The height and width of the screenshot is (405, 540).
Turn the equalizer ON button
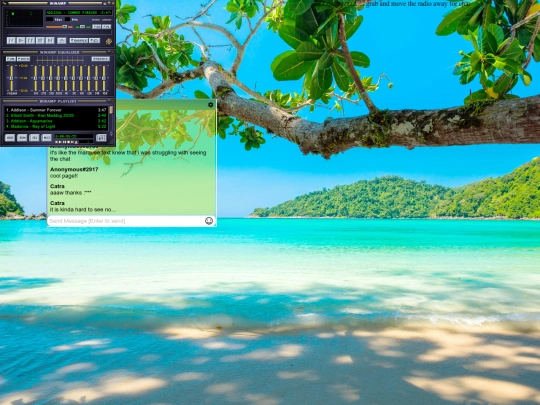pyautogui.click(x=11, y=59)
